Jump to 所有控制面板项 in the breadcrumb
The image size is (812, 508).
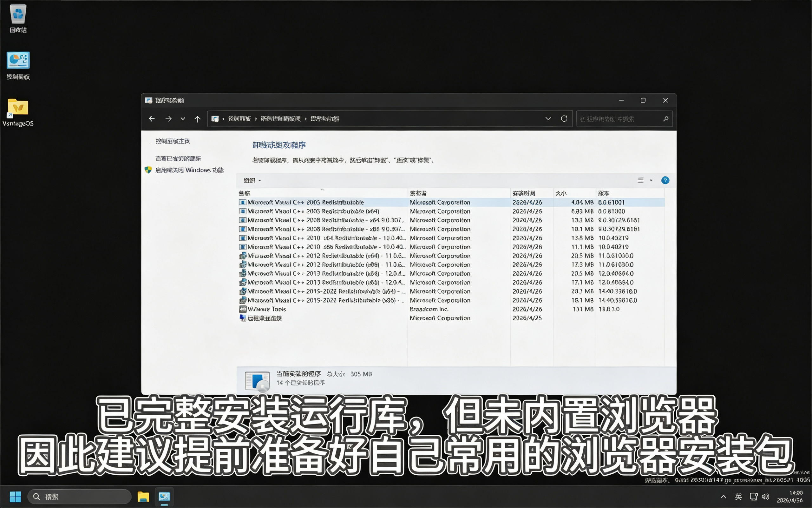[280, 119]
